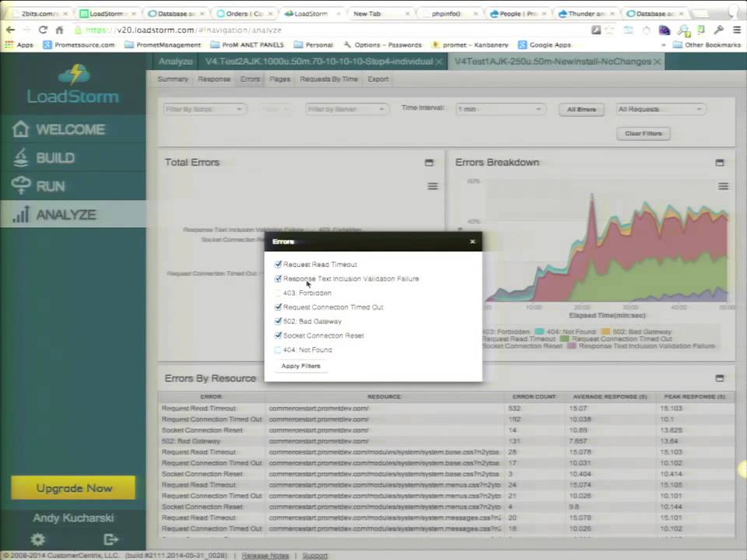Click the Analyze bar chart icon
Viewport: 747px width, 560px height.
click(x=21, y=215)
